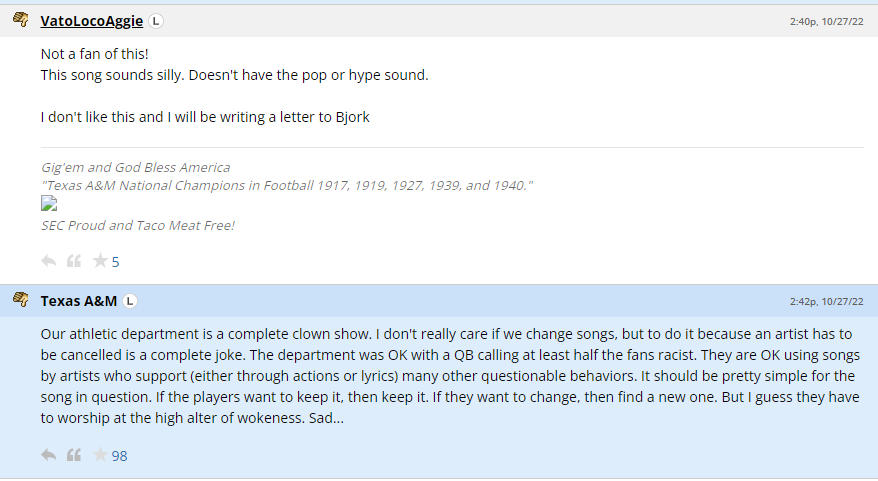
Task: Reply to the Texas A&M post
Action: tap(49, 456)
